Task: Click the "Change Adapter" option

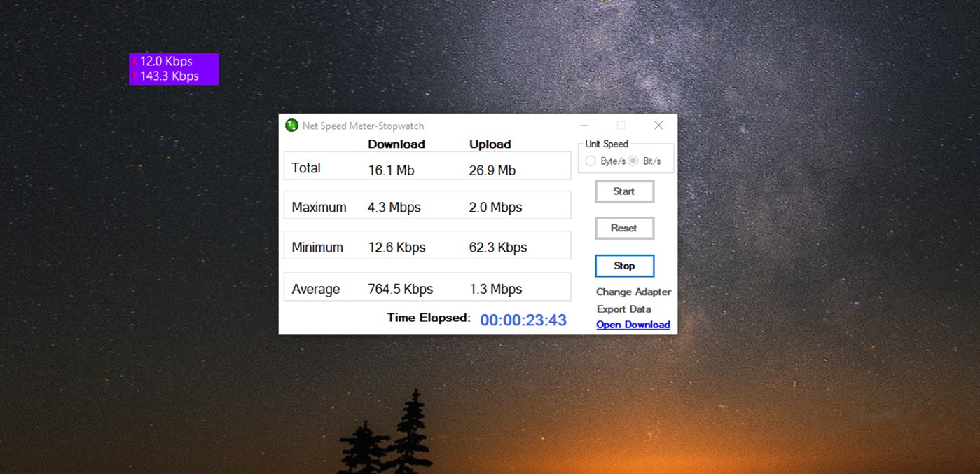Action: 633,292
